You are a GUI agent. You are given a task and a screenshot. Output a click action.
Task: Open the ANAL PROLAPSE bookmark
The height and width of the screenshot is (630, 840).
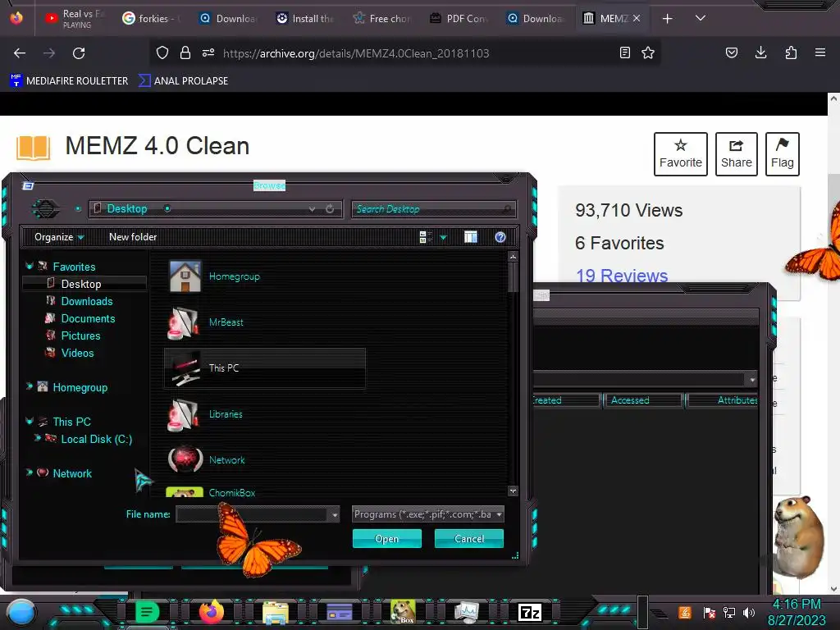(183, 81)
